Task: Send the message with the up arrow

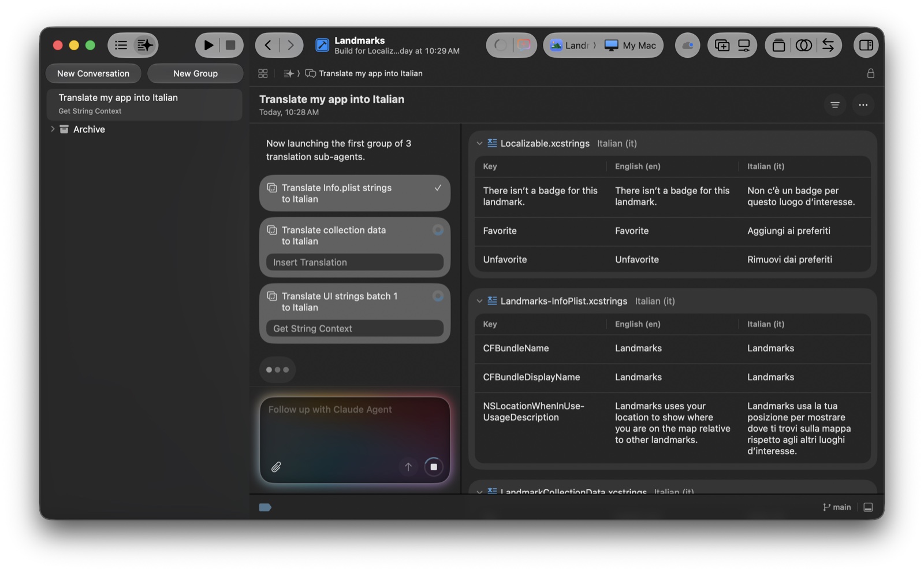Action: [x=408, y=467]
